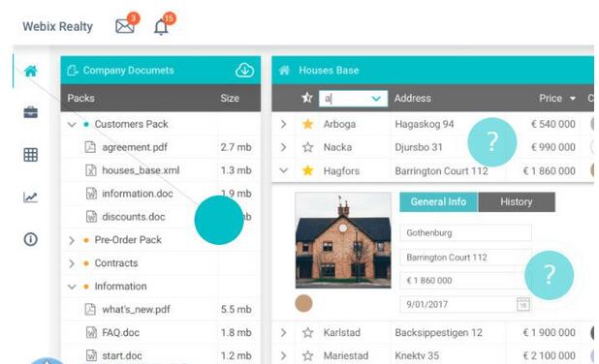The image size is (599, 364).
Task: Select agreement.pdf file name
Action: (x=135, y=147)
